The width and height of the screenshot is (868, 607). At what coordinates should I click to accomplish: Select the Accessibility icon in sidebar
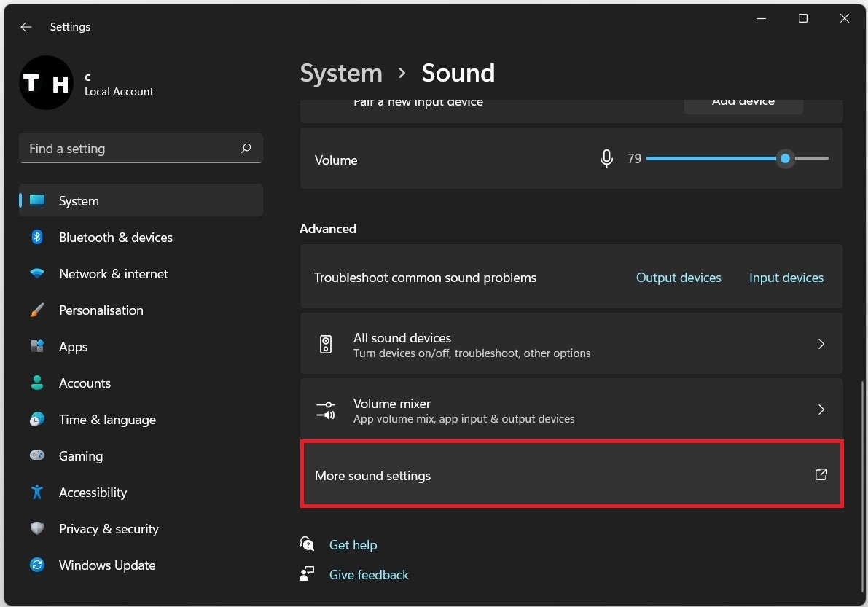[37, 493]
